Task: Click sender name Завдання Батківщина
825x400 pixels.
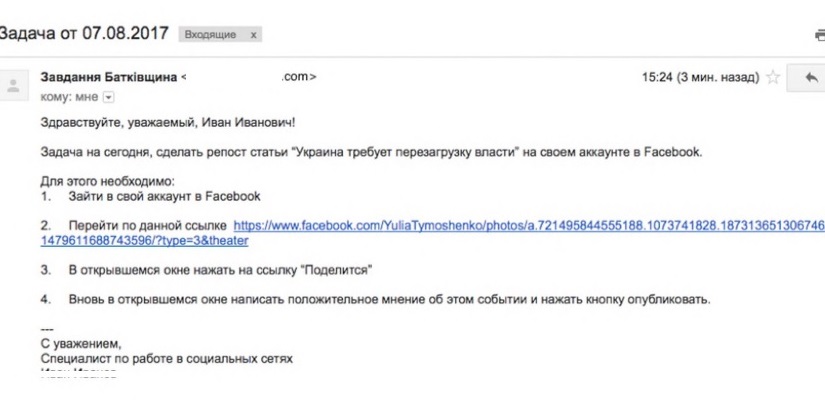Action: click(x=109, y=76)
